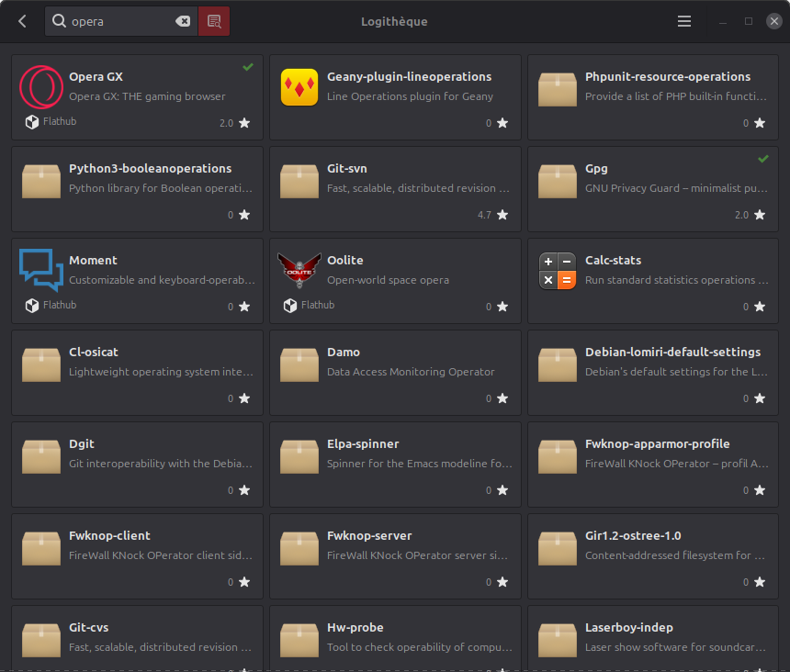Focus the search field containing 'opera'

[x=121, y=21]
